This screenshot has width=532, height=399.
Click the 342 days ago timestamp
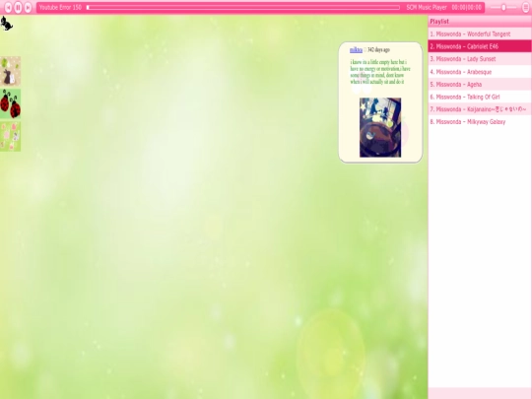pyautogui.click(x=378, y=50)
